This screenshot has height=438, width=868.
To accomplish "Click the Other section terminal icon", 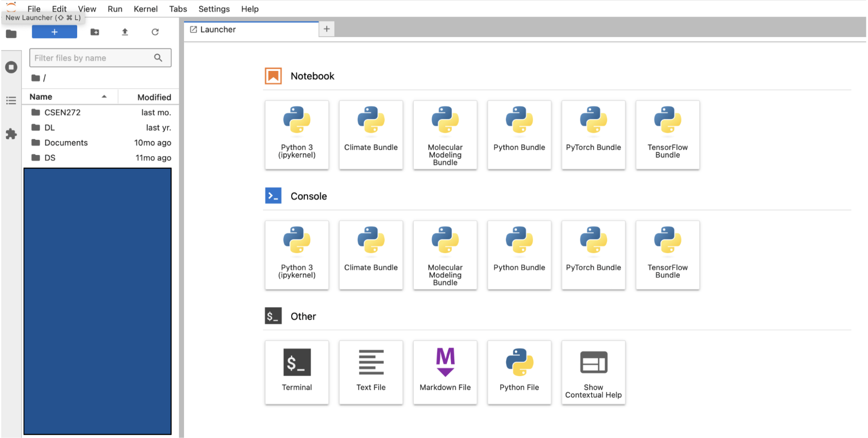I will click(x=273, y=316).
